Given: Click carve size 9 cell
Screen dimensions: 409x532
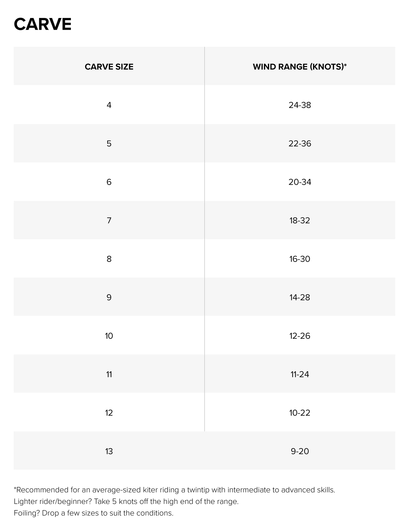Looking at the screenshot, I should coord(109,297).
